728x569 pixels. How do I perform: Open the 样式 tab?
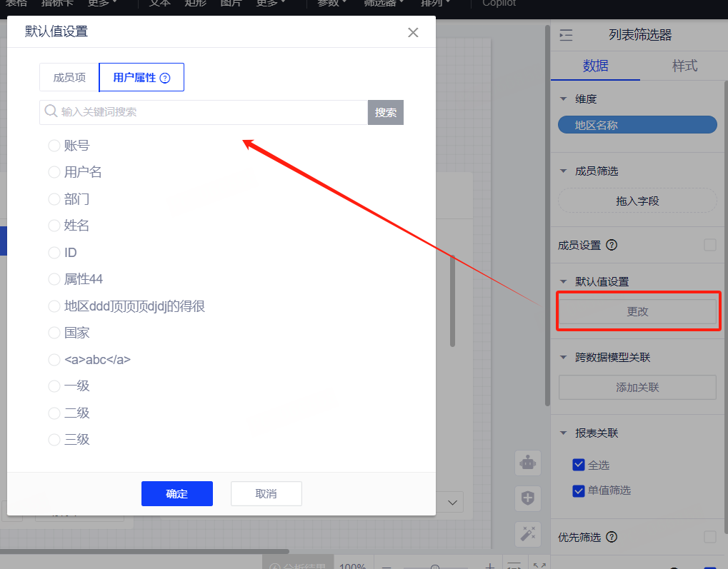pyautogui.click(x=684, y=66)
